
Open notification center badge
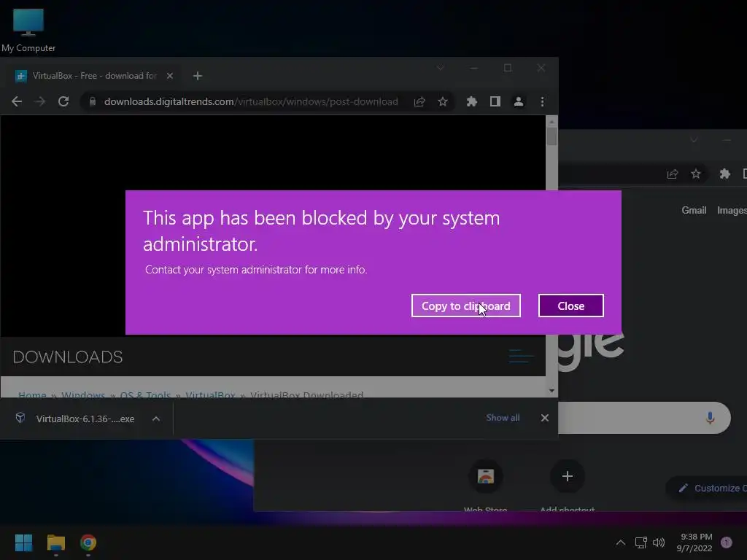click(x=727, y=542)
